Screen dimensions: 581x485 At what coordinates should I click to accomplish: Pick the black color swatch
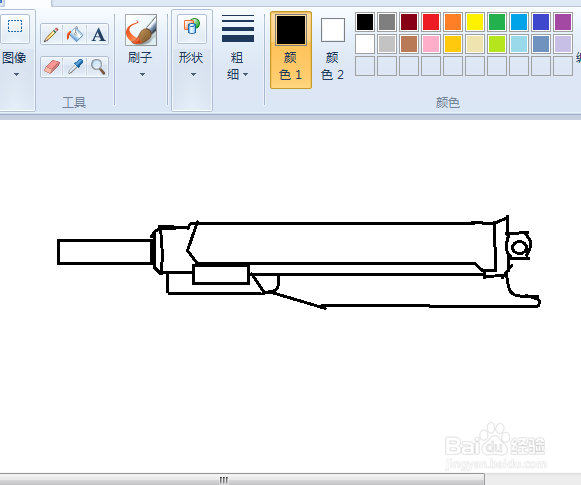coord(365,22)
